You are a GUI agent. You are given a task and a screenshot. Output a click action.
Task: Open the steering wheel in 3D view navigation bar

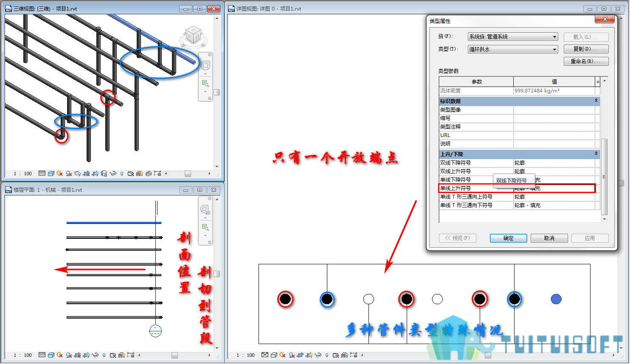tap(205, 65)
